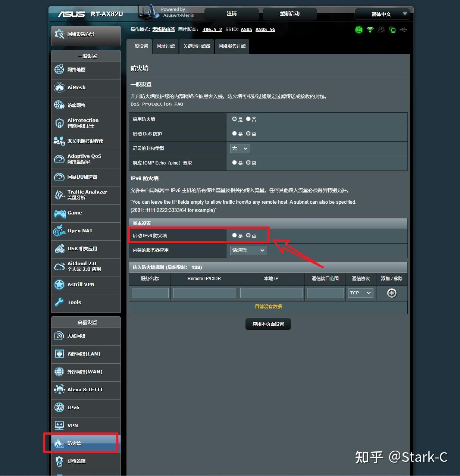The image size is (460, 476).
Task: Open the Internet status globe icon
Action: tap(358, 30)
